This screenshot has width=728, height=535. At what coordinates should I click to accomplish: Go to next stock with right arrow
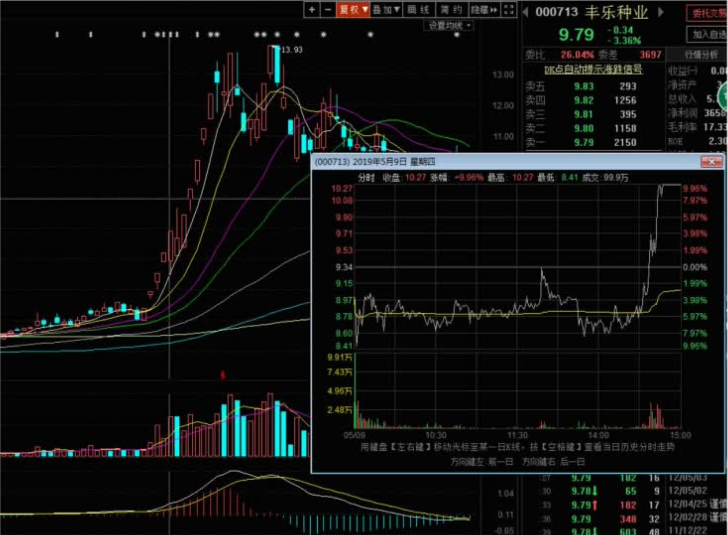pos(660,12)
